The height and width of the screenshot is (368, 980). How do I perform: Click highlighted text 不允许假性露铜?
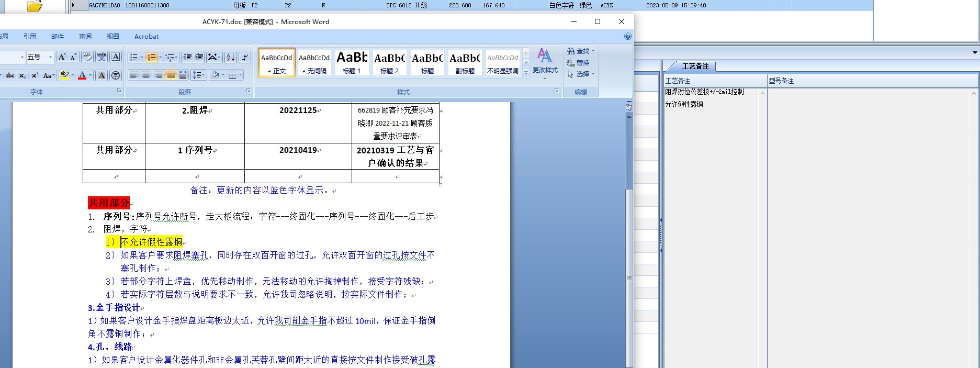pos(151,242)
